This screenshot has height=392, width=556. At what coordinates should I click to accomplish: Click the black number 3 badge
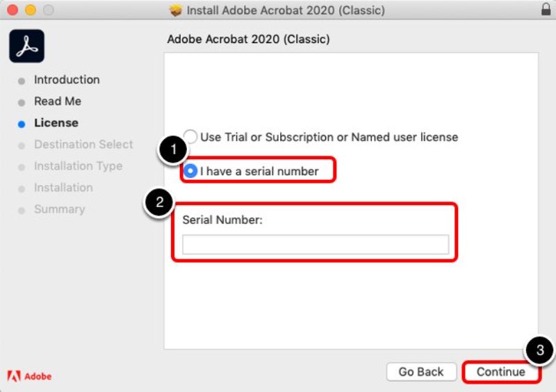(x=540, y=351)
